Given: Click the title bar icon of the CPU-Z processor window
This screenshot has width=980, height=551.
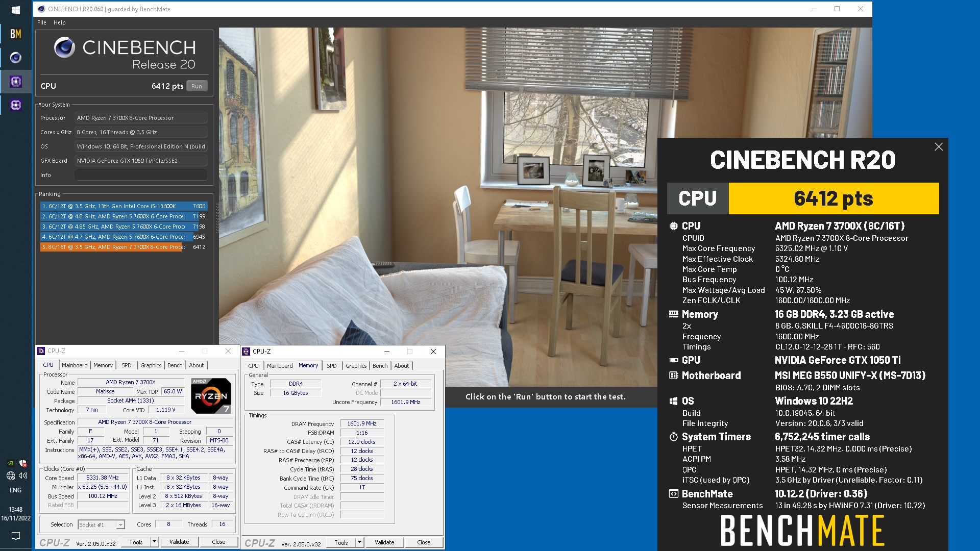Looking at the screenshot, I should pyautogui.click(x=41, y=351).
